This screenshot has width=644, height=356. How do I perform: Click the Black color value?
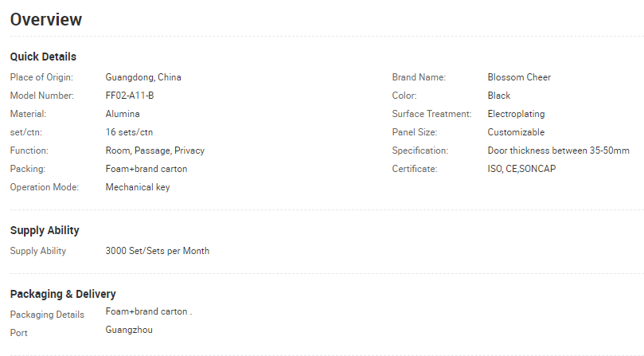click(x=499, y=96)
